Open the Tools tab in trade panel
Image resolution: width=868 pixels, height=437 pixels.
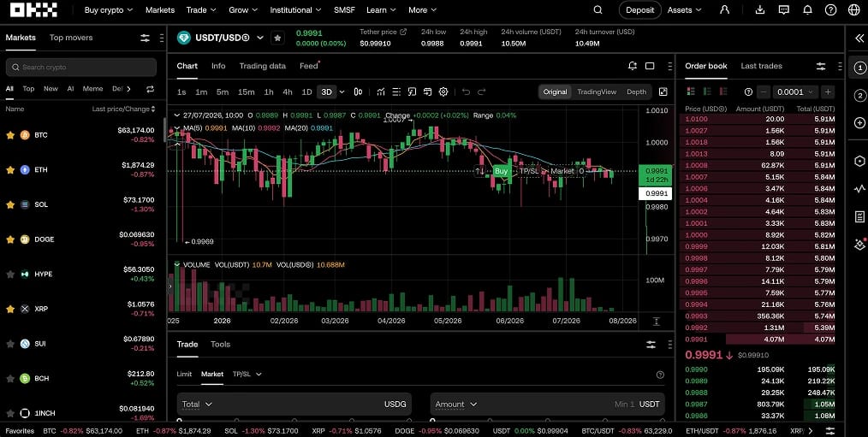point(220,344)
